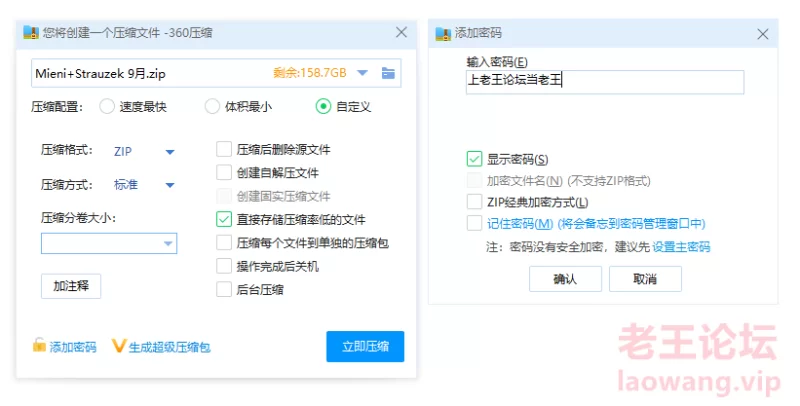Viewport: 800px width, 406px height.
Task: Close the 添加密码 dialog window
Action: tap(764, 32)
